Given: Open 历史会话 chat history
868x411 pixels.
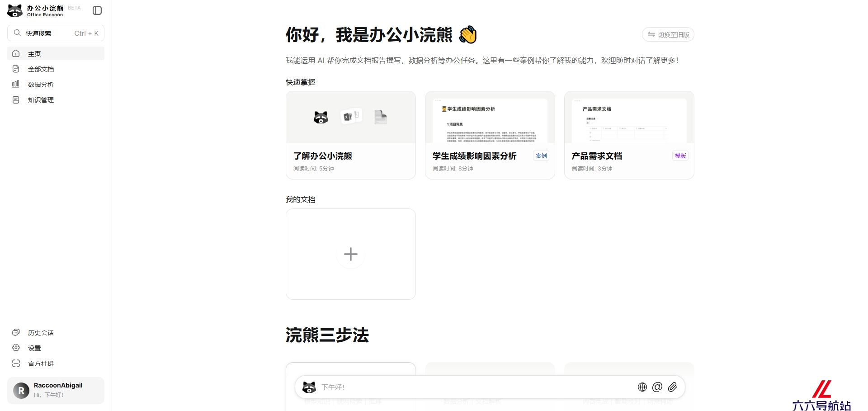Looking at the screenshot, I should click(56, 332).
